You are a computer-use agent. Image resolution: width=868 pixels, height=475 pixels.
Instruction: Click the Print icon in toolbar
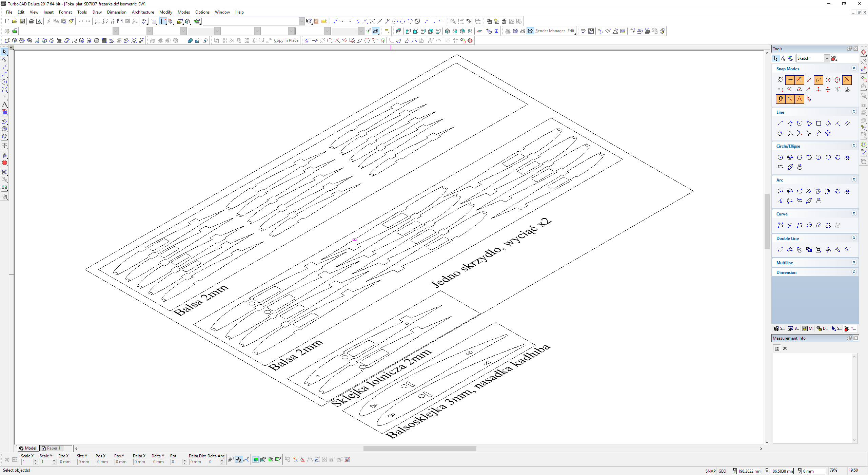(32, 21)
